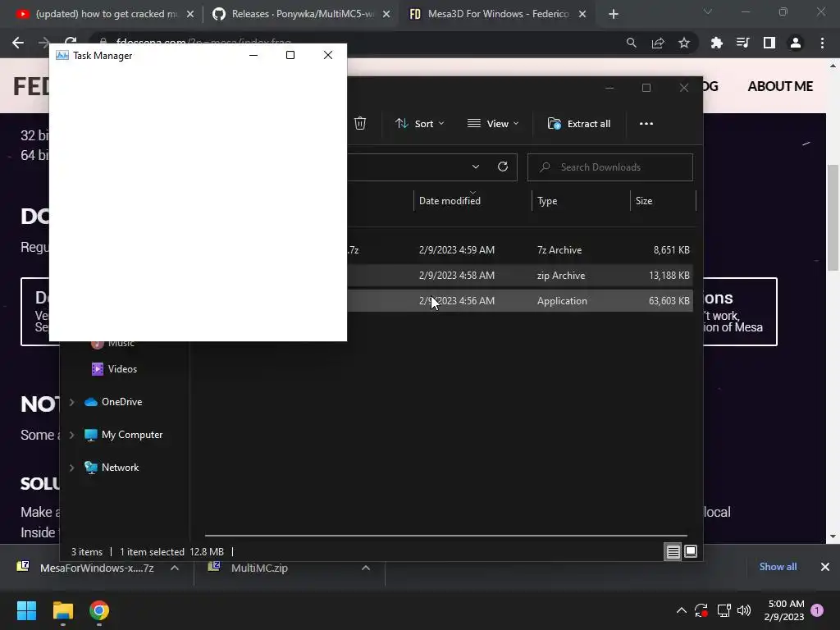Switch to details view layout icon
Image resolution: width=840 pixels, height=630 pixels.
click(673, 551)
